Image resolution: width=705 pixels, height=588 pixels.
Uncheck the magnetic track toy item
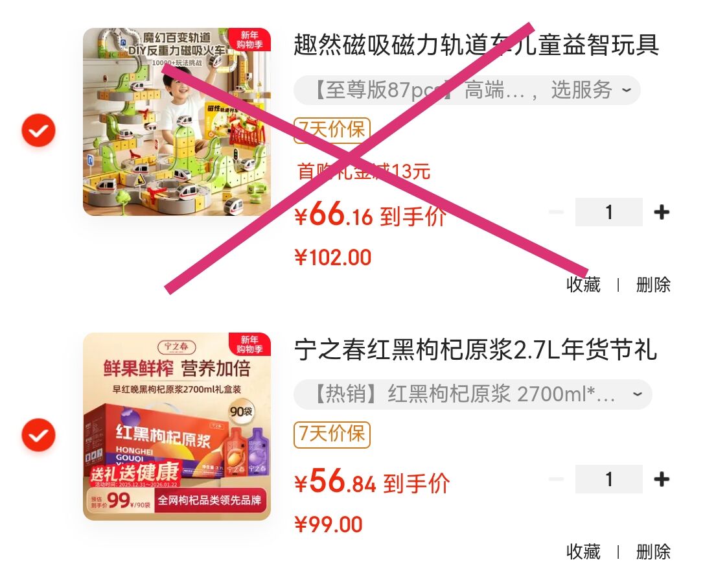(39, 130)
